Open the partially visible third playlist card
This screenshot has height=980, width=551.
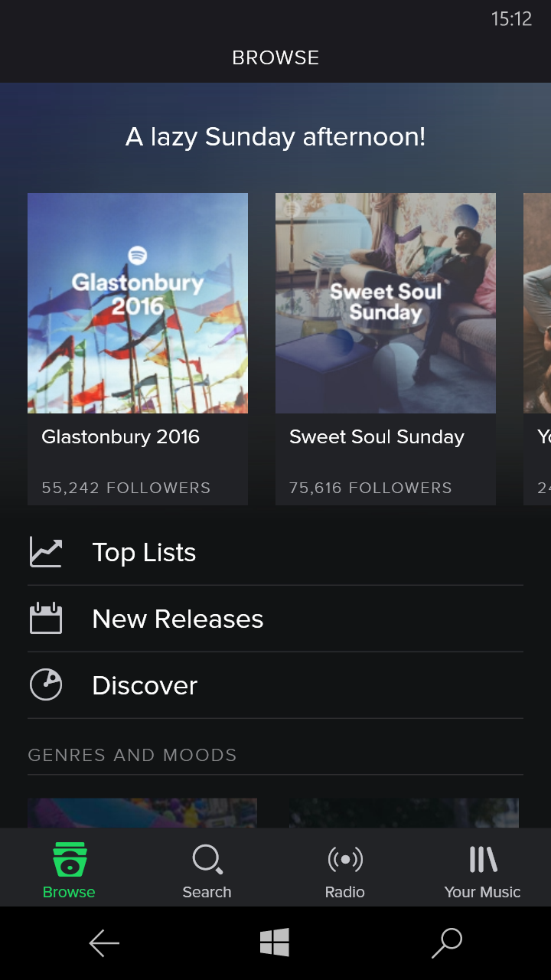coord(537,349)
